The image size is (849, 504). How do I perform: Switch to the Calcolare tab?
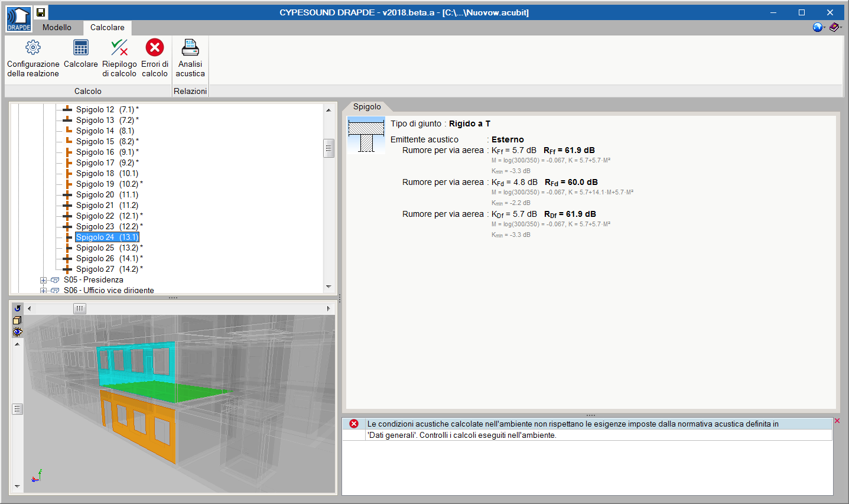108,28
